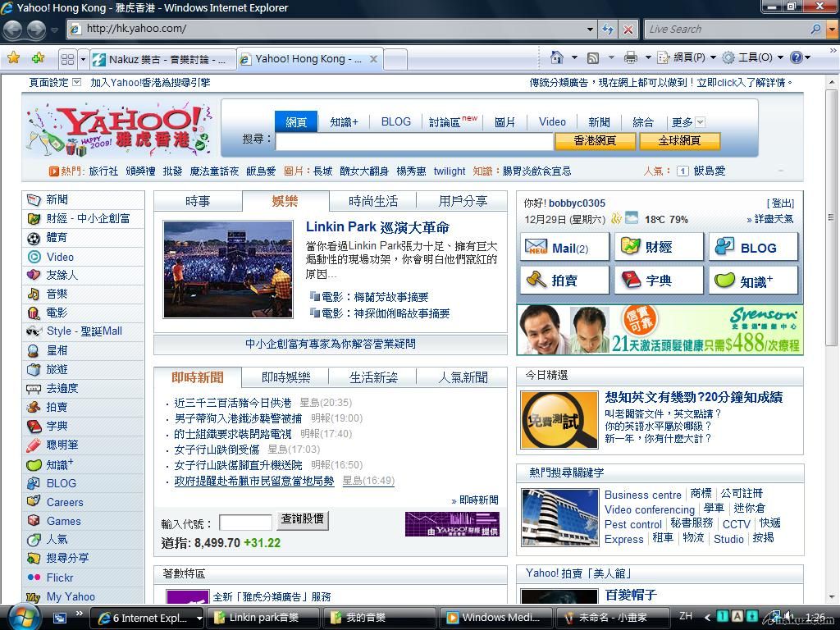Viewport: 840px width, 630px height.
Task: Expand 更多 search category dropdown
Action: tap(700, 122)
